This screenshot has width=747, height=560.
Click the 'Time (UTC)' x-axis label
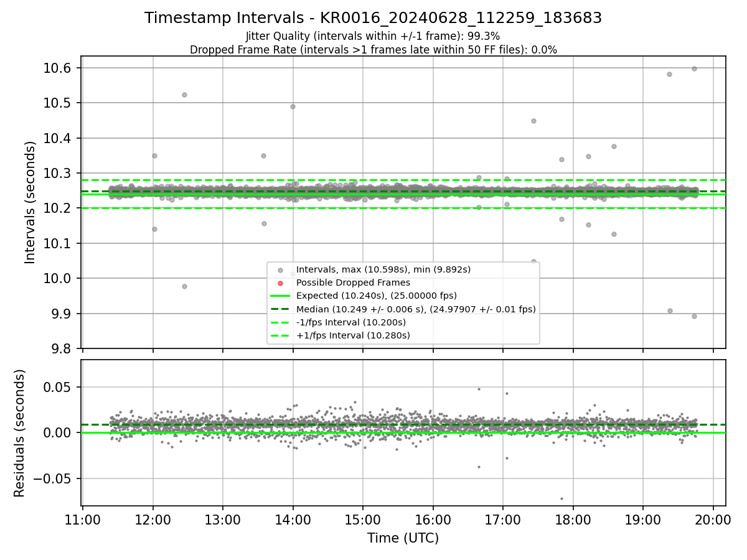click(x=403, y=538)
